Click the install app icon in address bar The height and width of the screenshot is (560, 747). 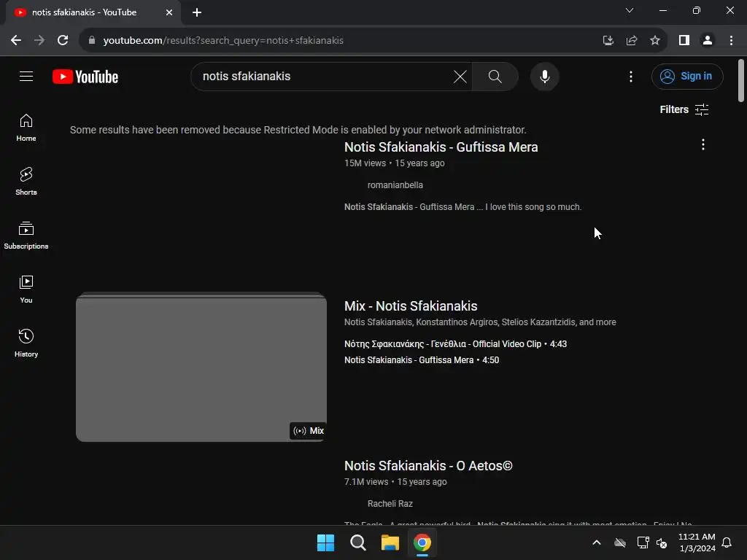click(x=608, y=41)
